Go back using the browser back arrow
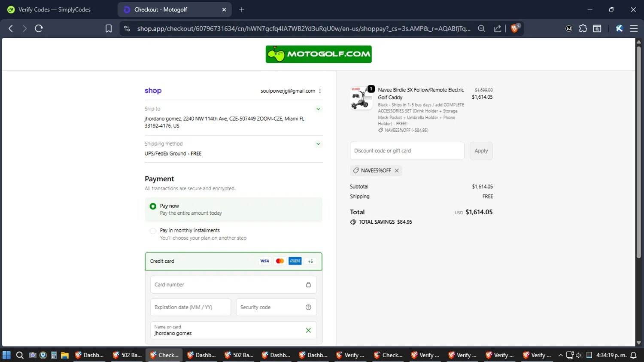Screen dimensions: 644x362 [11, 28]
